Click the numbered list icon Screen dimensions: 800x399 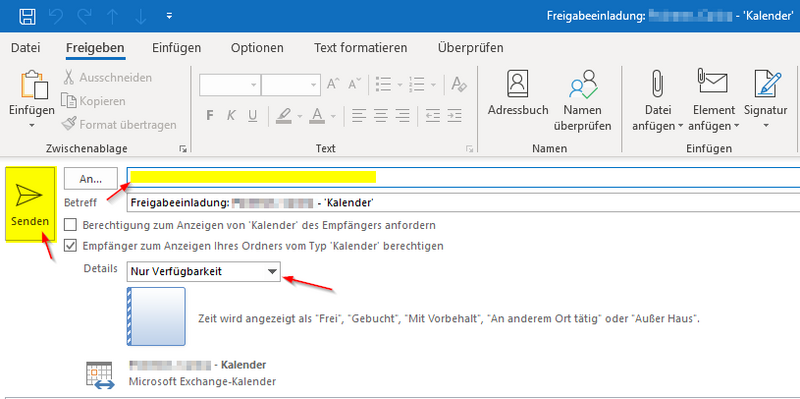tap(417, 84)
